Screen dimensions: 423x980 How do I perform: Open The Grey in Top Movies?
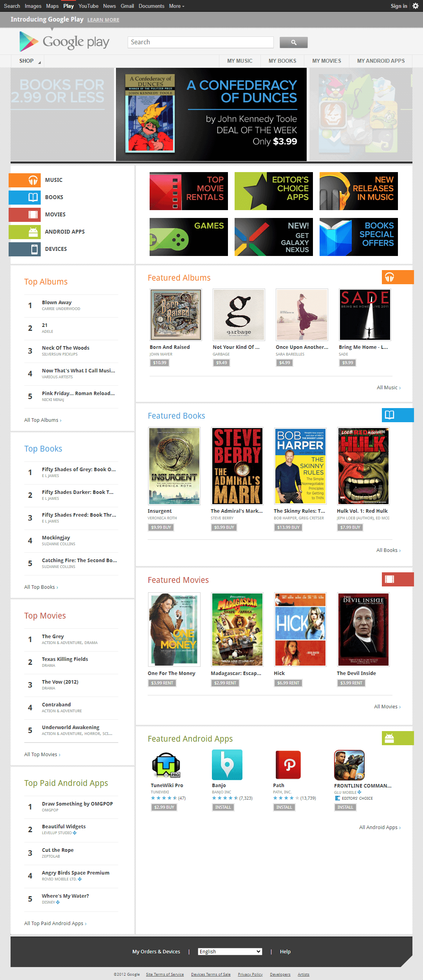click(x=53, y=636)
